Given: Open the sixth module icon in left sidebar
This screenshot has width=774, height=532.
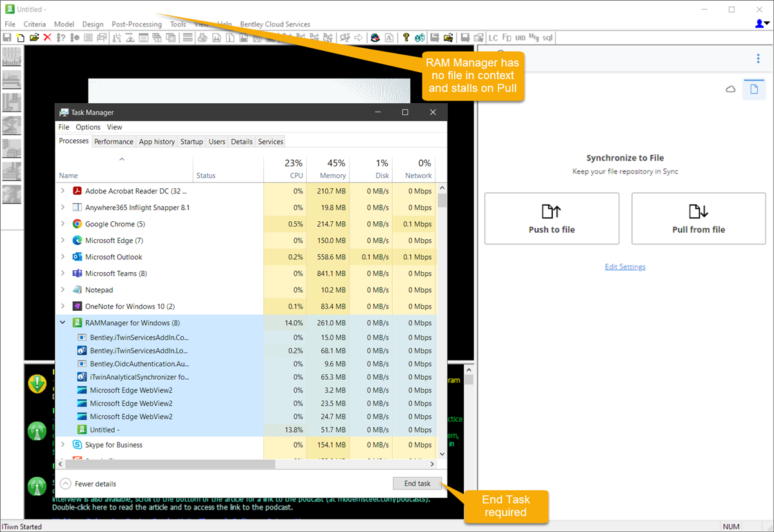Looking at the screenshot, I should (x=12, y=171).
